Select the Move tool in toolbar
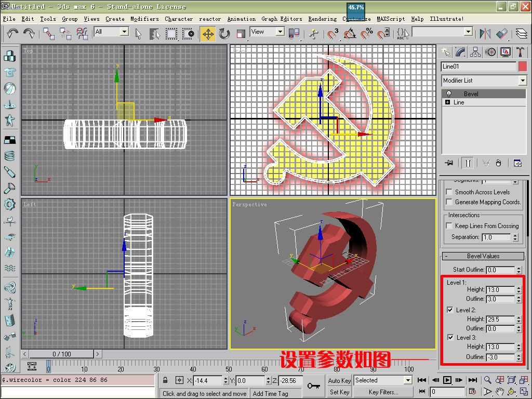This screenshot has height=399, width=532. click(x=208, y=34)
